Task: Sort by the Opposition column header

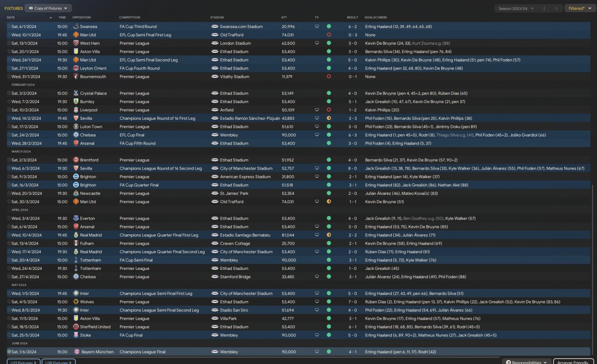Action: 82,18
